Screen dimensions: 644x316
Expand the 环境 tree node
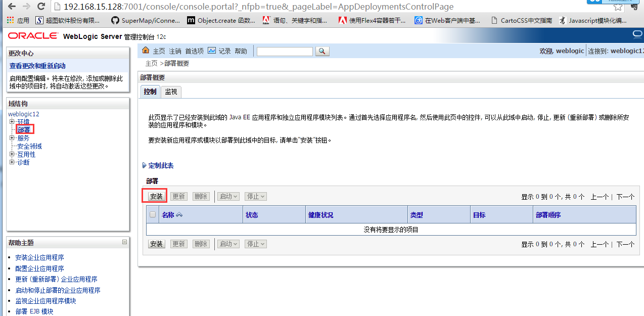coord(12,122)
